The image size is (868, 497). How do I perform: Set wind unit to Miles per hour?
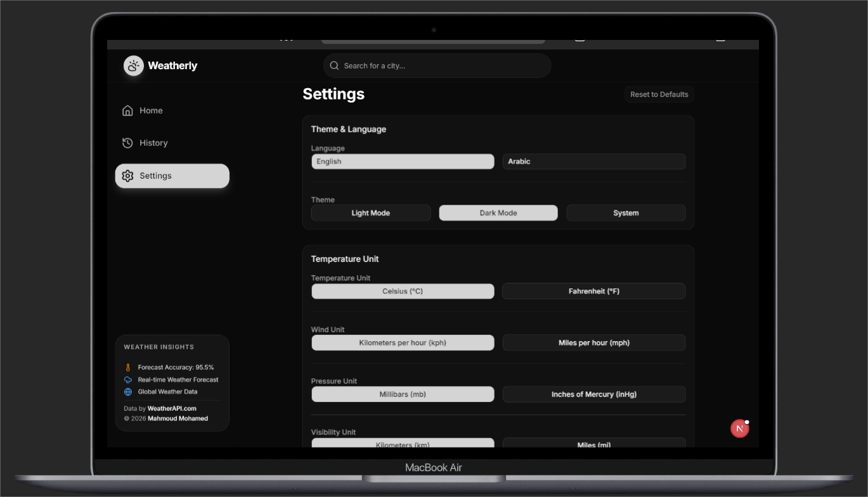(593, 343)
